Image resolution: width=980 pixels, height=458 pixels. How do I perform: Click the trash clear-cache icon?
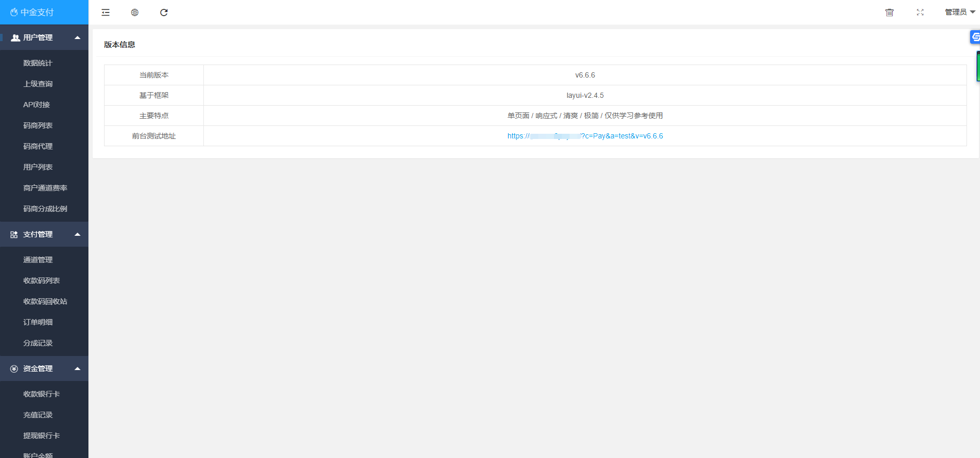pos(889,12)
